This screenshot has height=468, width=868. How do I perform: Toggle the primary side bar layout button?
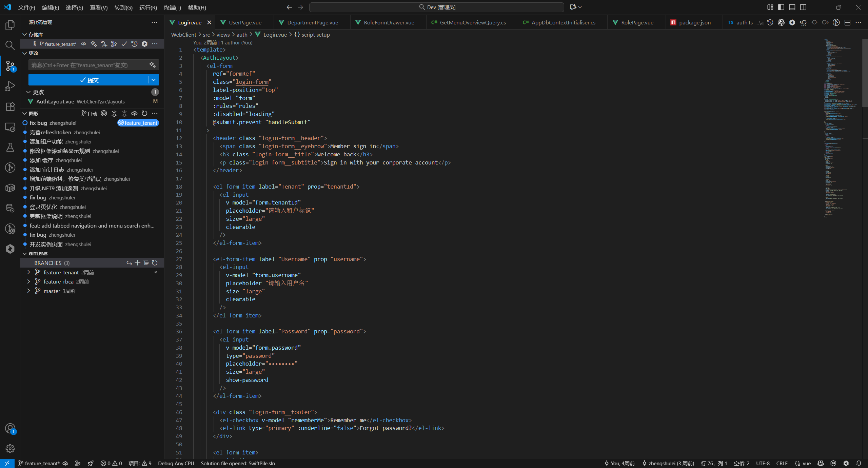(x=781, y=7)
